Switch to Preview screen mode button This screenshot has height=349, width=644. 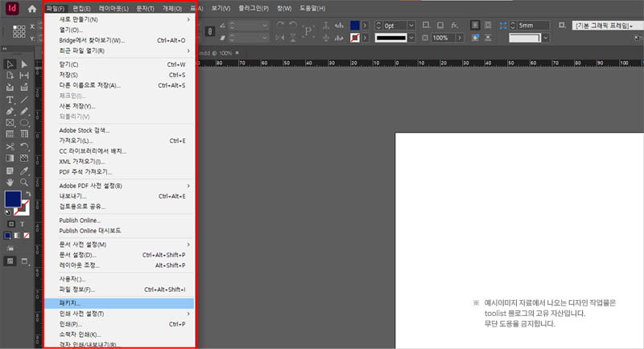(24, 261)
